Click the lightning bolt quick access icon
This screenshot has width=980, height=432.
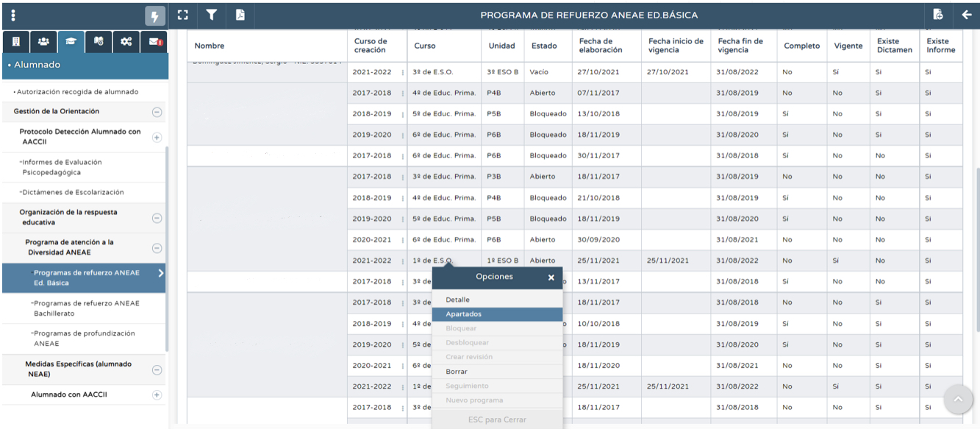point(154,16)
